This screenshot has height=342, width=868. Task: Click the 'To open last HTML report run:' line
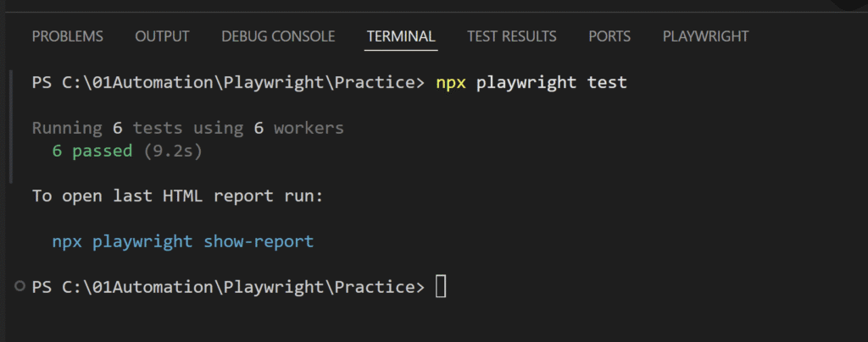point(178,196)
